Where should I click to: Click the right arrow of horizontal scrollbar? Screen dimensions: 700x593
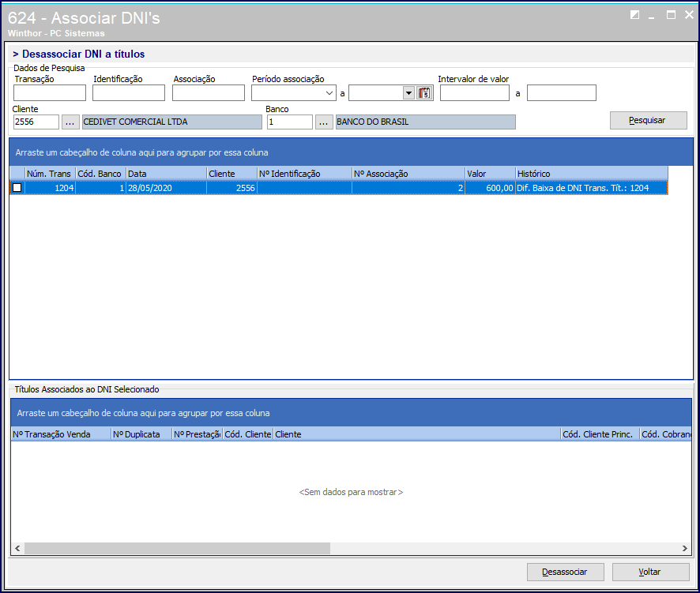(x=685, y=548)
